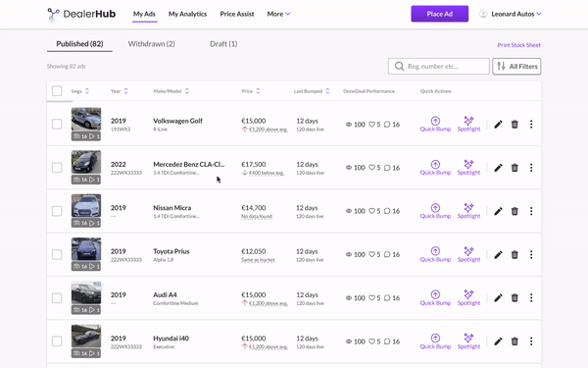Delete the Toyota Prius ad using the trash icon
Viewport: 588px width, 368px height.
tap(514, 254)
